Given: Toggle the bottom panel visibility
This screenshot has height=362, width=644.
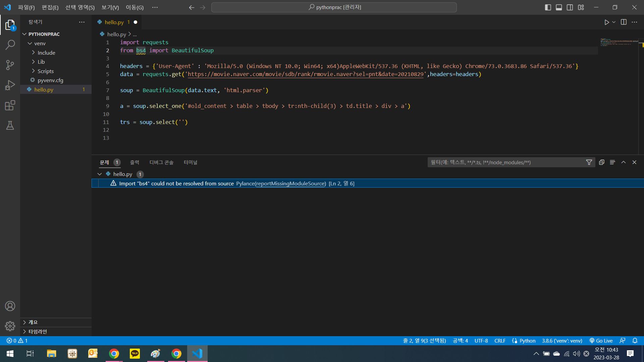Looking at the screenshot, I should click(x=559, y=7).
